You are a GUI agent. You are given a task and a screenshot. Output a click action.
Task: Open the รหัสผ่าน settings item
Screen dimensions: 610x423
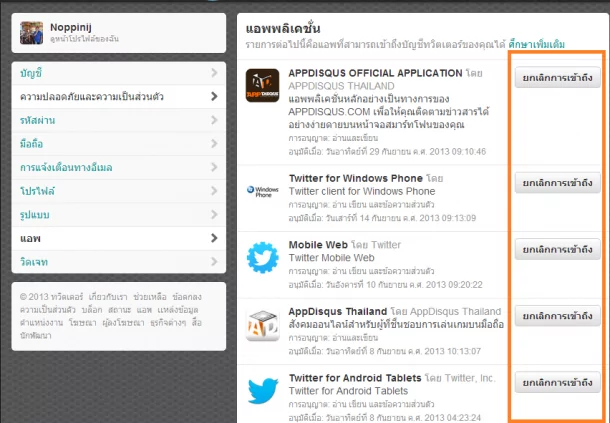(x=119, y=120)
